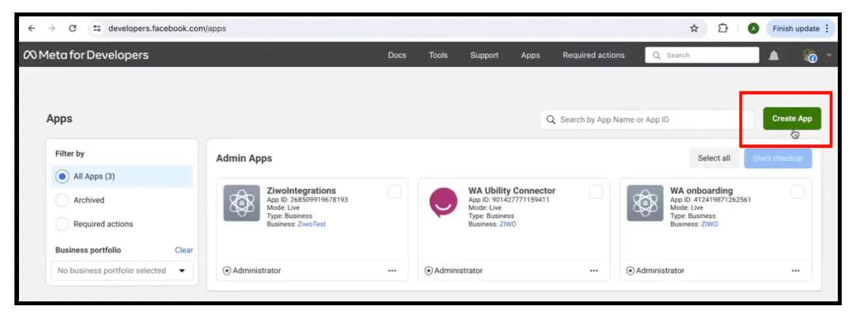
Task: Open ZIWO business link on WA Ubility Connector
Action: [508, 224]
